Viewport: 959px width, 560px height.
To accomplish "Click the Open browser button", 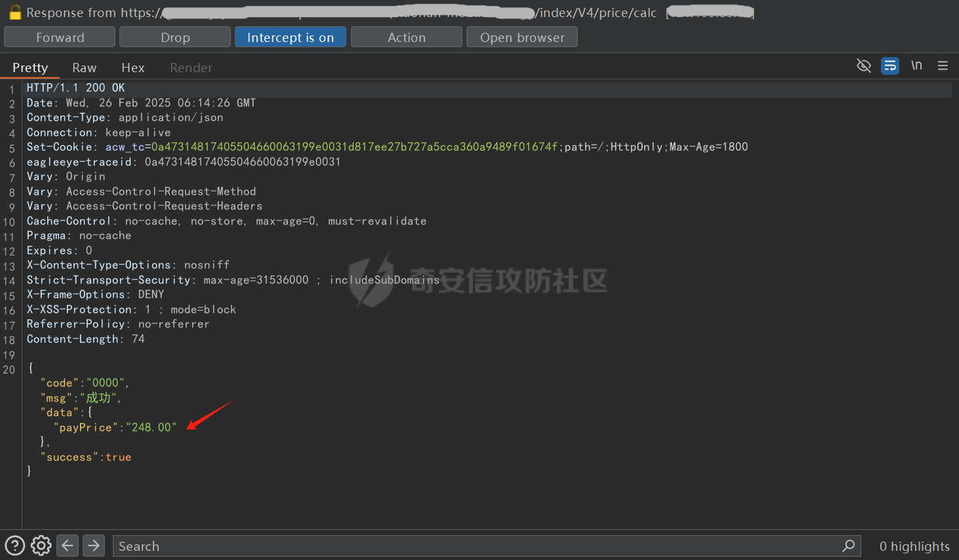I will (x=521, y=37).
